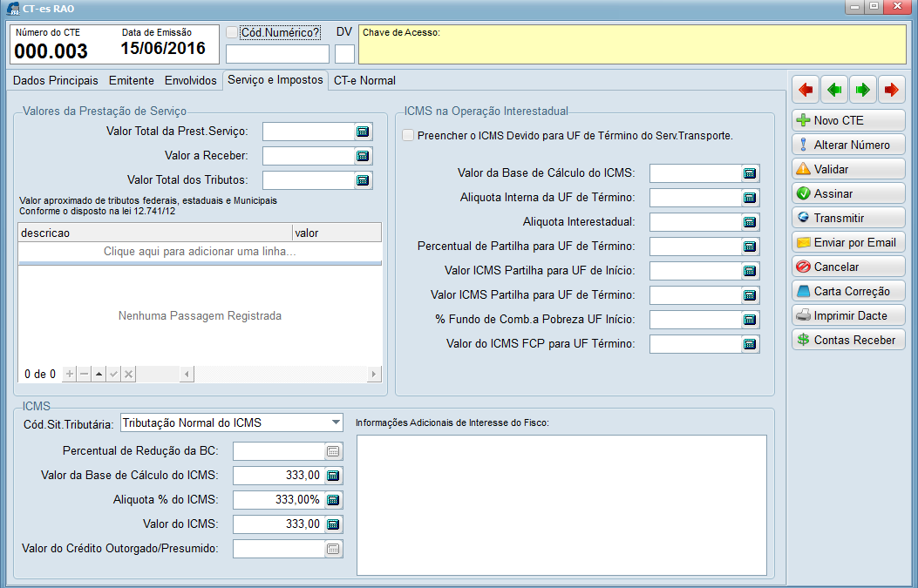The width and height of the screenshot is (918, 588).
Task: Open the Cód.Sit.Tributária dropdown
Action: (336, 422)
